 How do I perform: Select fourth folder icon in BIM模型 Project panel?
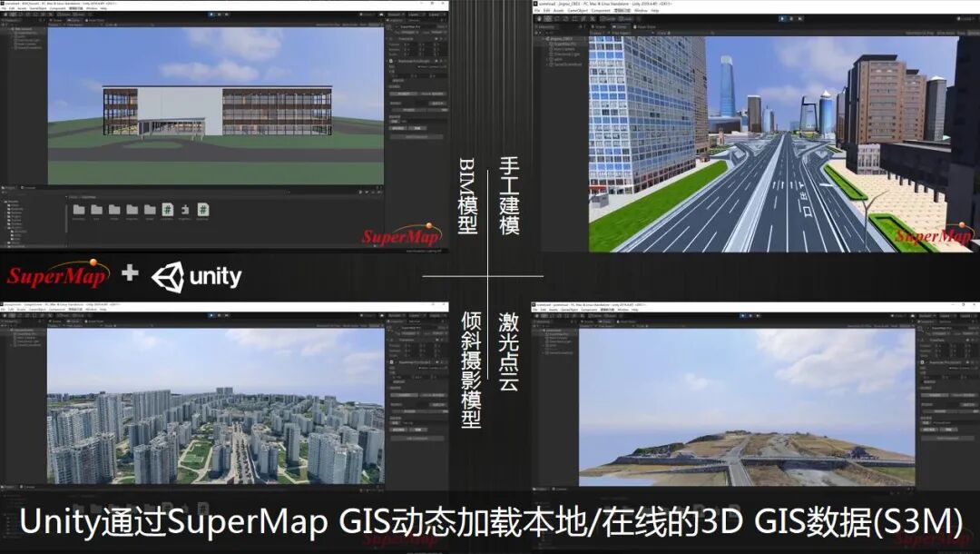(x=132, y=210)
